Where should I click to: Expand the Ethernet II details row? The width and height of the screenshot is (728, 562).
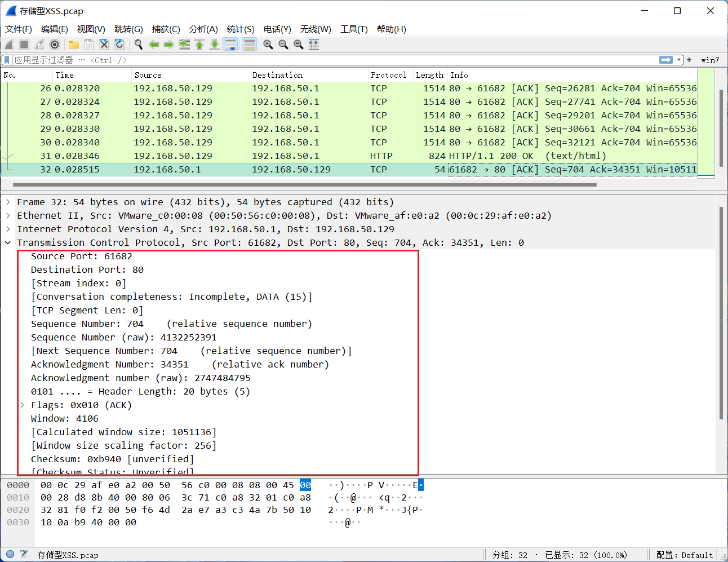(x=8, y=215)
